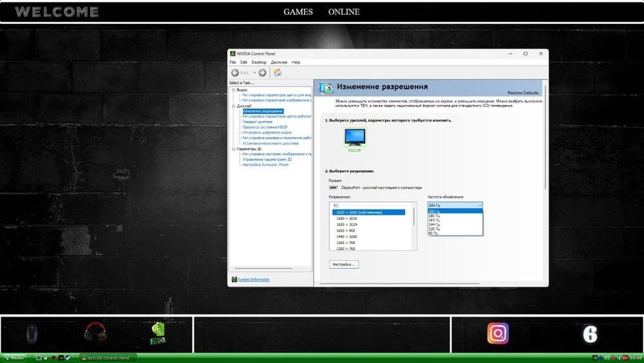Screen dimensions: 644x363
Task: Select the monitor display icon
Action: pos(355,137)
